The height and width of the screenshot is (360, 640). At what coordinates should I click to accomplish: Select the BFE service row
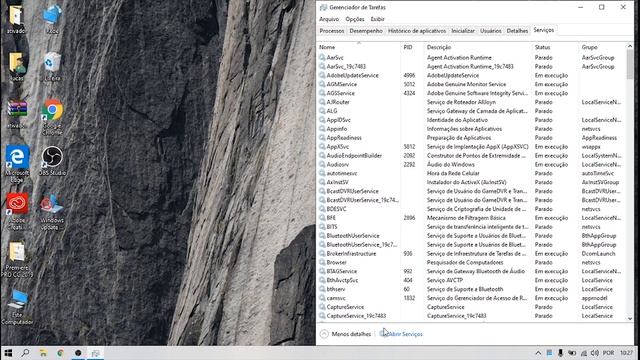(x=471, y=218)
